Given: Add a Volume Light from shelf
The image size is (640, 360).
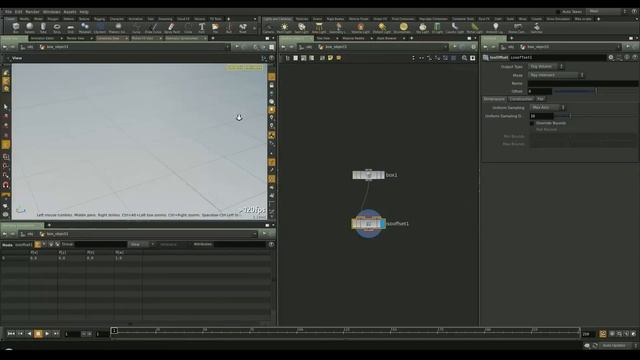Looking at the screenshot, I should pos(360,28).
